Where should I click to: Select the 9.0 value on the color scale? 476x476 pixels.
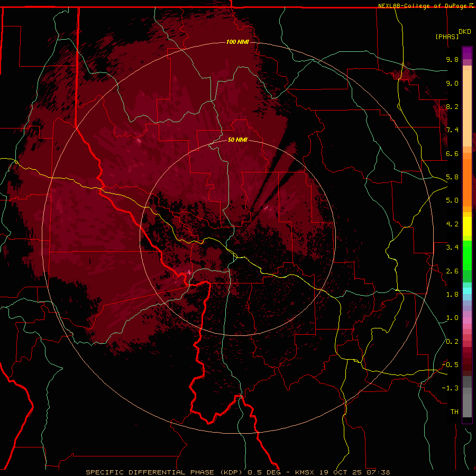pyautogui.click(x=452, y=83)
